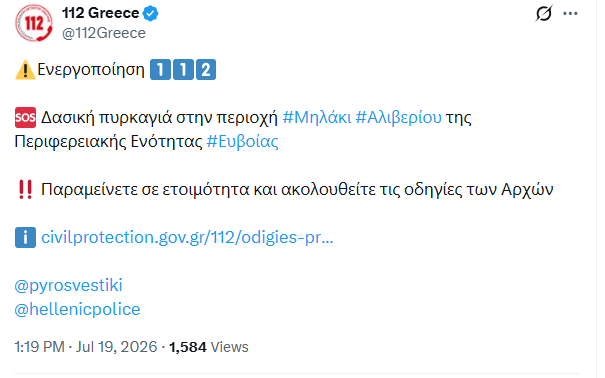This screenshot has width=605, height=378.
Task: Click the 1,584 Views counter
Action: pos(209,347)
